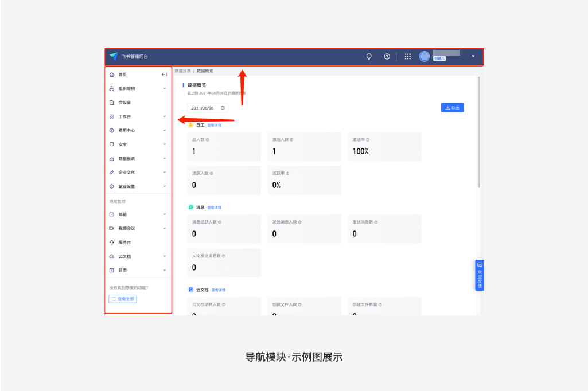The height and width of the screenshot is (391, 588).
Task: Click the 创建文件人数 card label
Action: 285,304
